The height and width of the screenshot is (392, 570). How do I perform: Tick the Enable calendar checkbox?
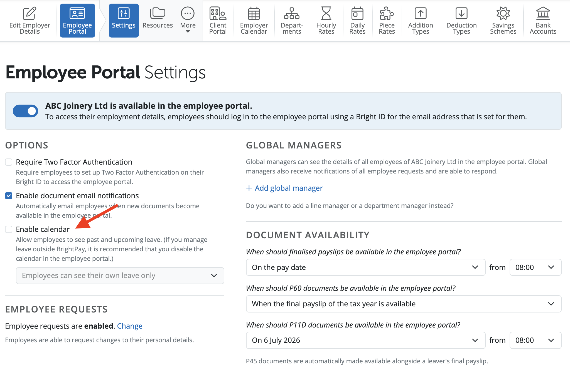pos(9,229)
